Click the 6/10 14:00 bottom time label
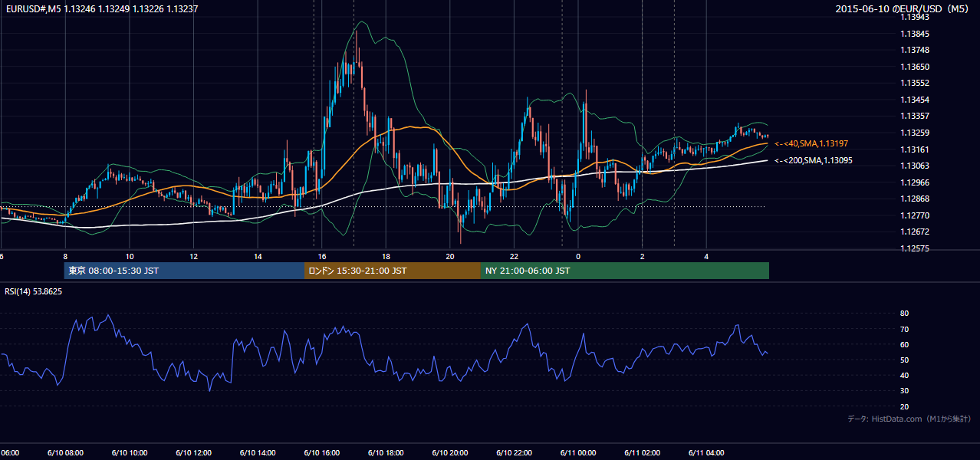Image resolution: width=980 pixels, height=460 pixels. (258, 452)
